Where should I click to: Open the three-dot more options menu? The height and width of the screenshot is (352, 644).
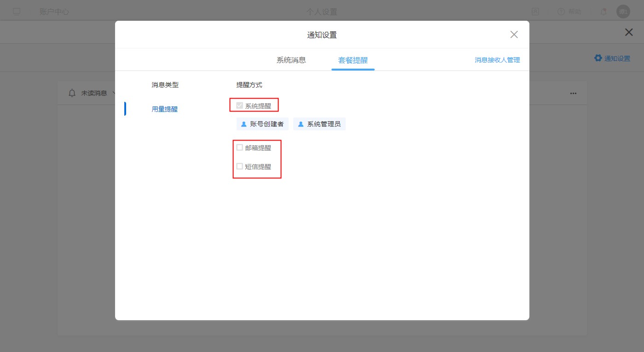573,93
